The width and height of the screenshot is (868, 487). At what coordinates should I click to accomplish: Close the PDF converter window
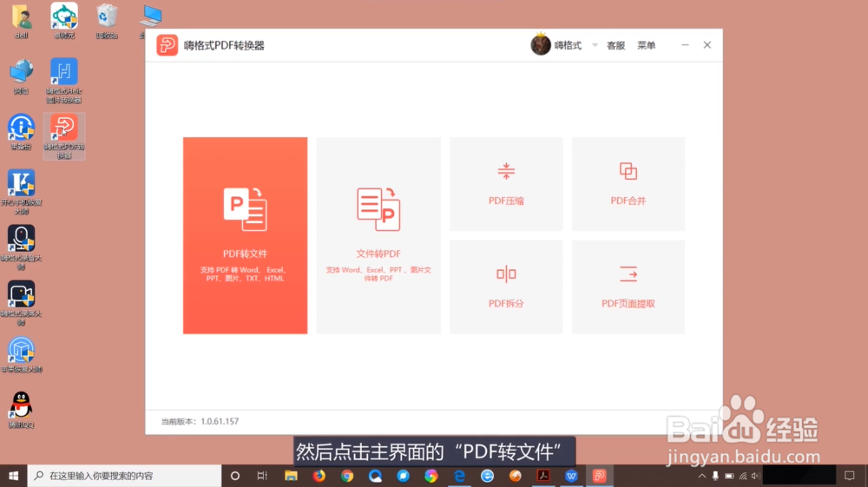(x=707, y=45)
